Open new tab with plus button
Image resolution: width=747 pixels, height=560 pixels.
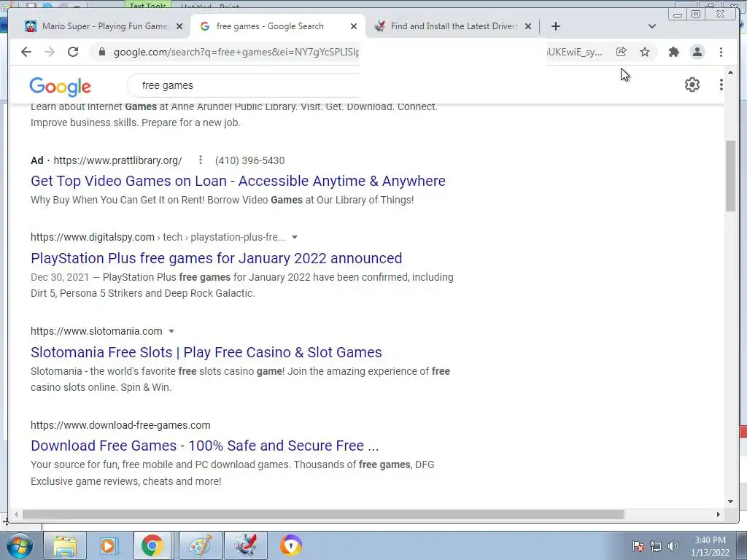click(x=555, y=26)
